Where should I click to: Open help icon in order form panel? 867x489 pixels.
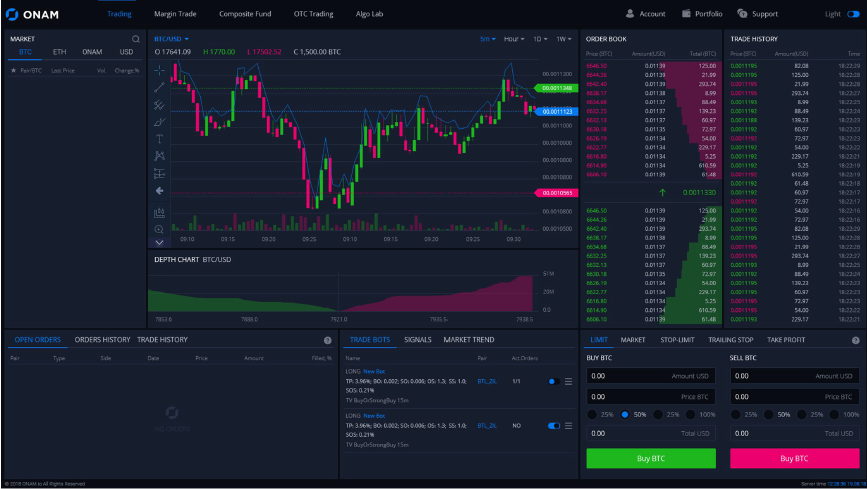point(855,340)
